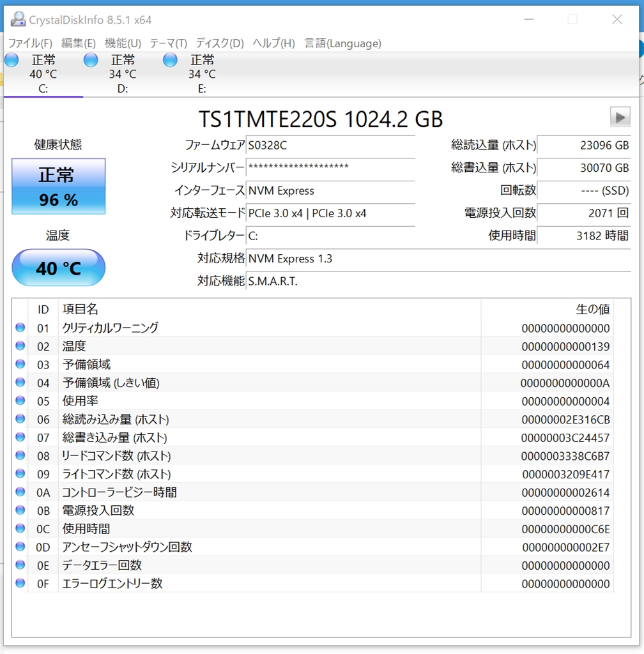
Task: Click status dot for drive D: tab
Action: (91, 60)
